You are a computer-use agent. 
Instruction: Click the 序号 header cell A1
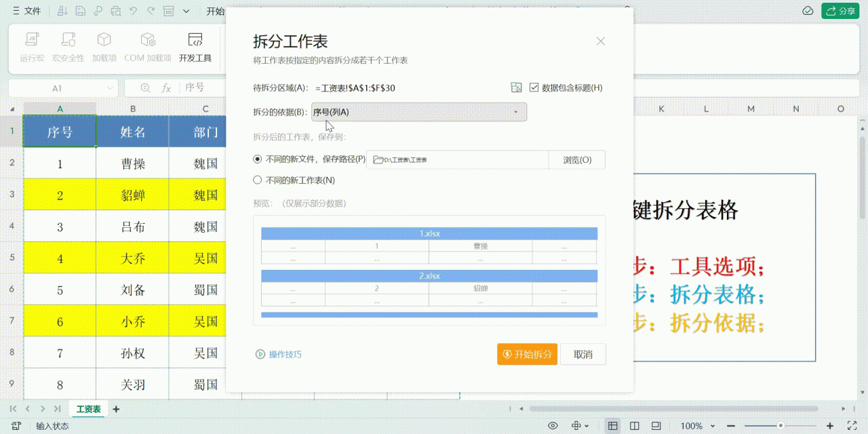pyautogui.click(x=60, y=132)
